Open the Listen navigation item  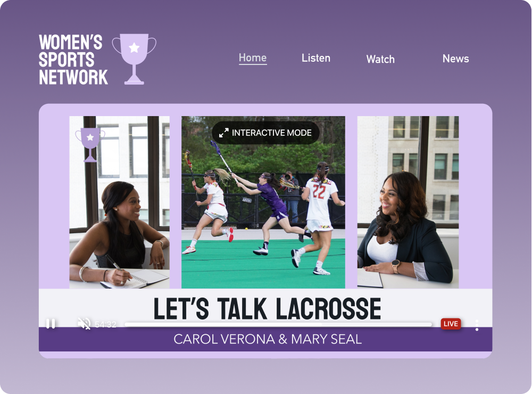[x=316, y=58]
